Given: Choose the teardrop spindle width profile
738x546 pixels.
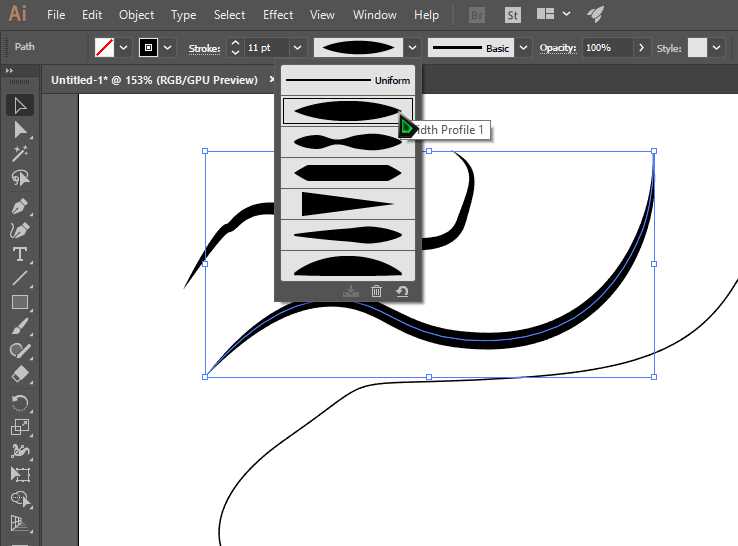Looking at the screenshot, I should tap(348, 235).
